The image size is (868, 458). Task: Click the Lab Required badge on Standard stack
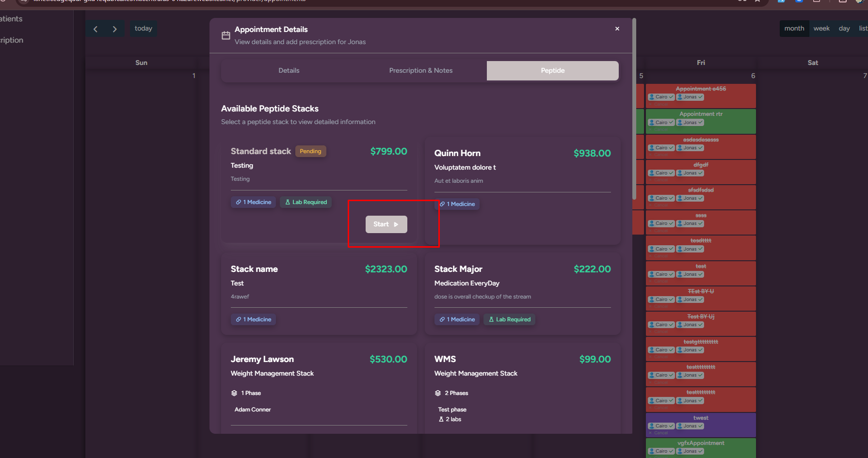(x=306, y=202)
